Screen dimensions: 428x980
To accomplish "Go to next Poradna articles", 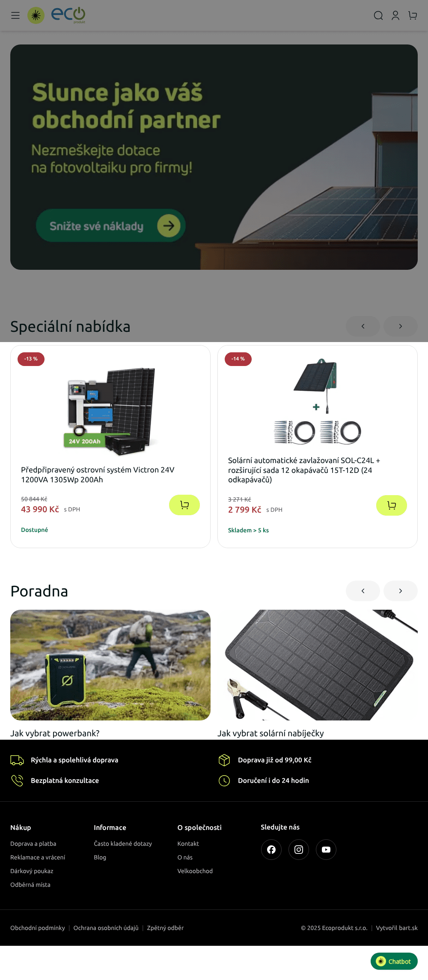I will click(401, 591).
